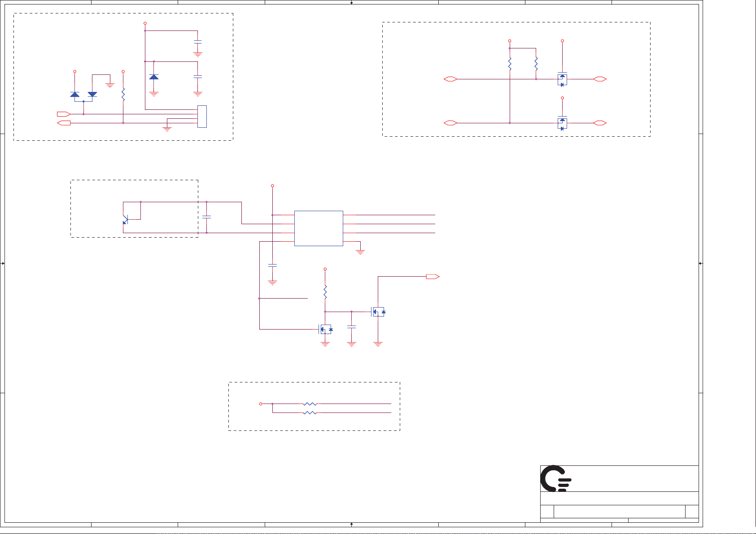Click the power terminal above the diode pair
Image resolution: width=756 pixels, height=534 pixels.
[x=75, y=72]
